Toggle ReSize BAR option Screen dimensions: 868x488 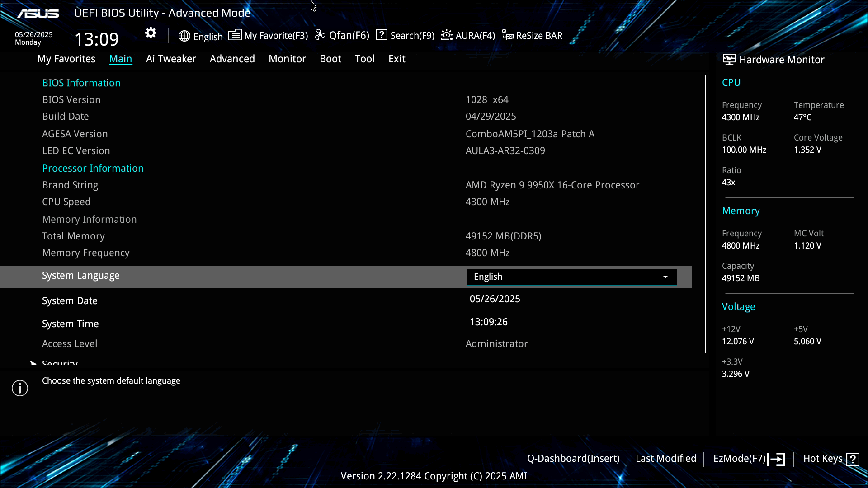click(x=533, y=35)
